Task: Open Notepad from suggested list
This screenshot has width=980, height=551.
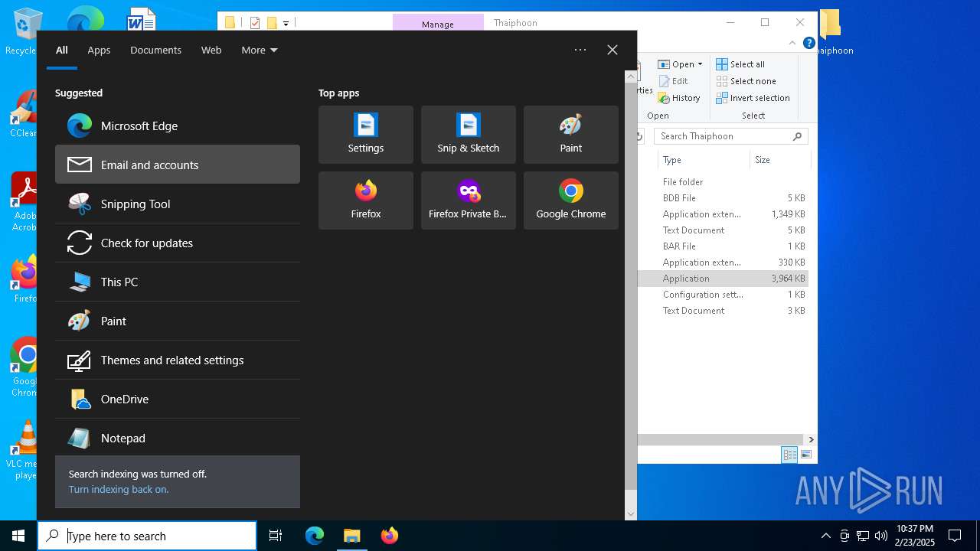Action: 178,438
